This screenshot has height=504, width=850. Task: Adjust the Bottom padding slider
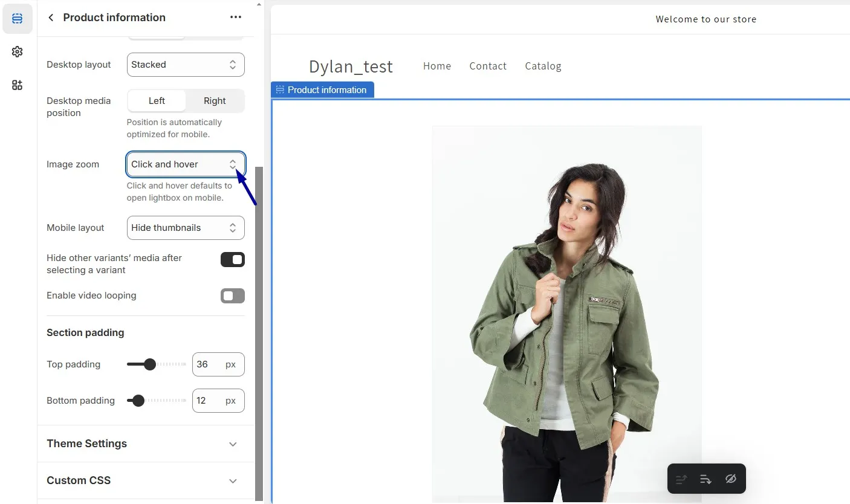pyautogui.click(x=157, y=401)
